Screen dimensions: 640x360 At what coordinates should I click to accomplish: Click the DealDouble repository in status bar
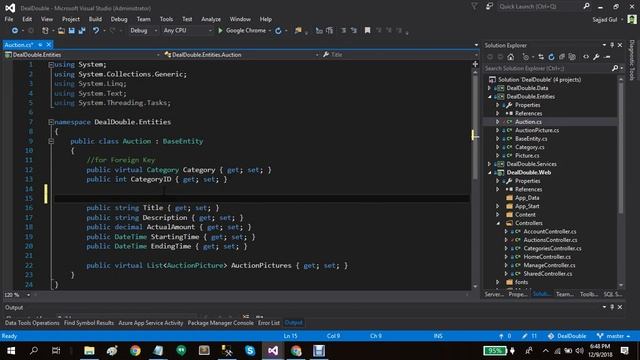click(567, 336)
